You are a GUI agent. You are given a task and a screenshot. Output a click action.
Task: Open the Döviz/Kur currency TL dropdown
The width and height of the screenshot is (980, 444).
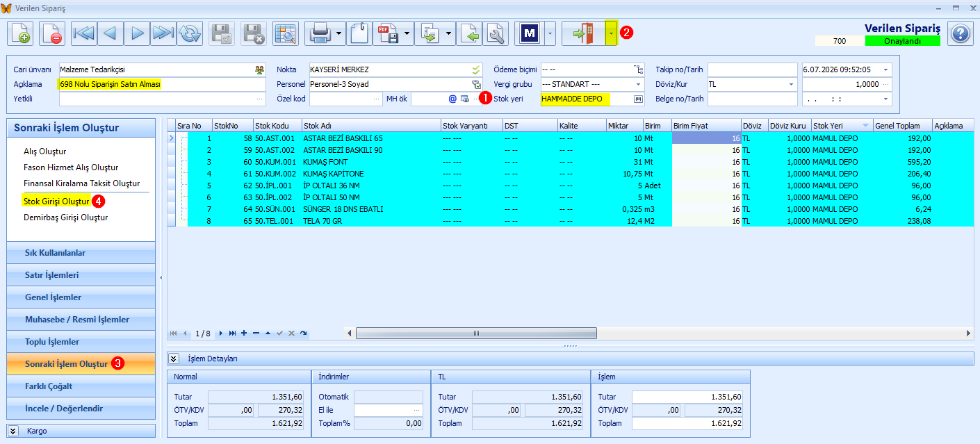point(791,84)
